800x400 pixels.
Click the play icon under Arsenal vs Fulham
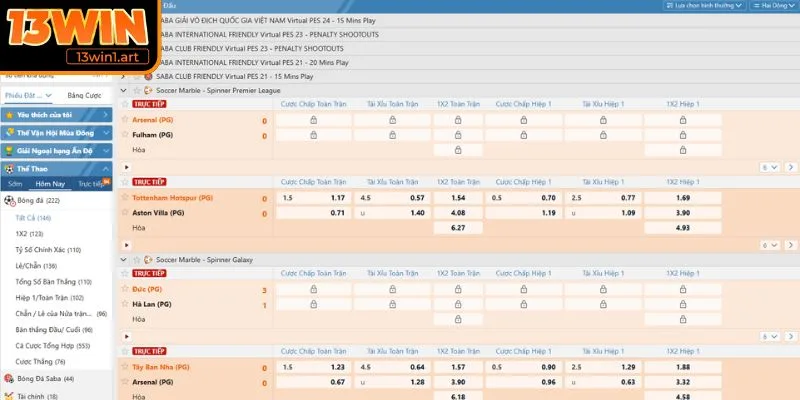(x=126, y=167)
